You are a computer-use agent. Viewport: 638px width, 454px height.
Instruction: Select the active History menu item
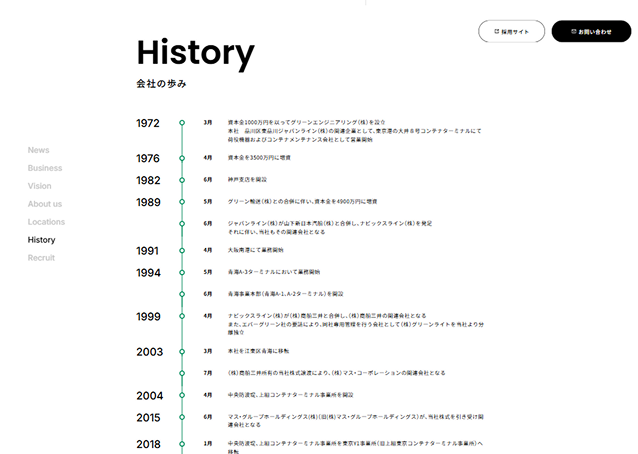click(41, 240)
